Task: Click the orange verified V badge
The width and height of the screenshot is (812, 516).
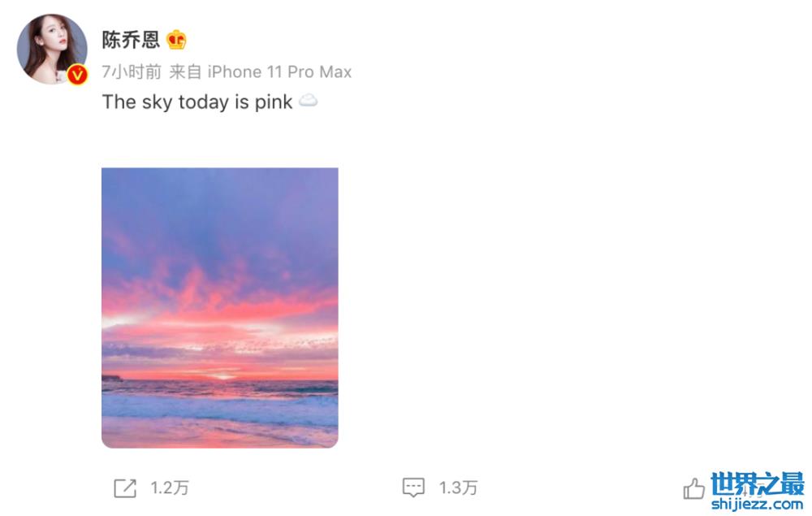Action: pos(77,76)
